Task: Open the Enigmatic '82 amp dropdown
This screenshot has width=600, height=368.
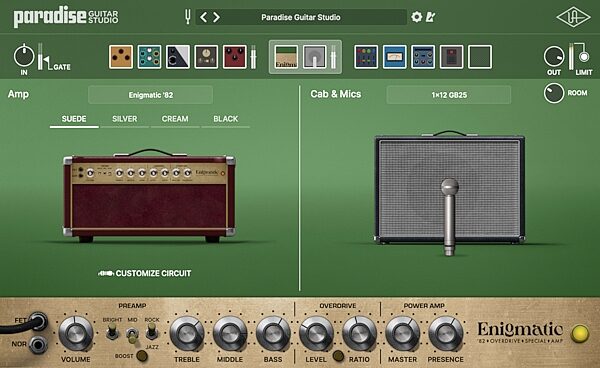Action: click(150, 95)
